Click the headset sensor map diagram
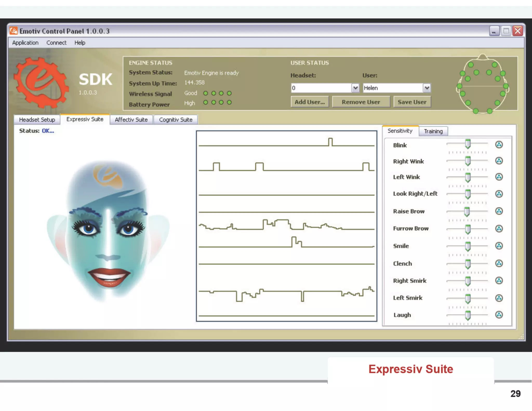532x411 pixels. (483, 84)
